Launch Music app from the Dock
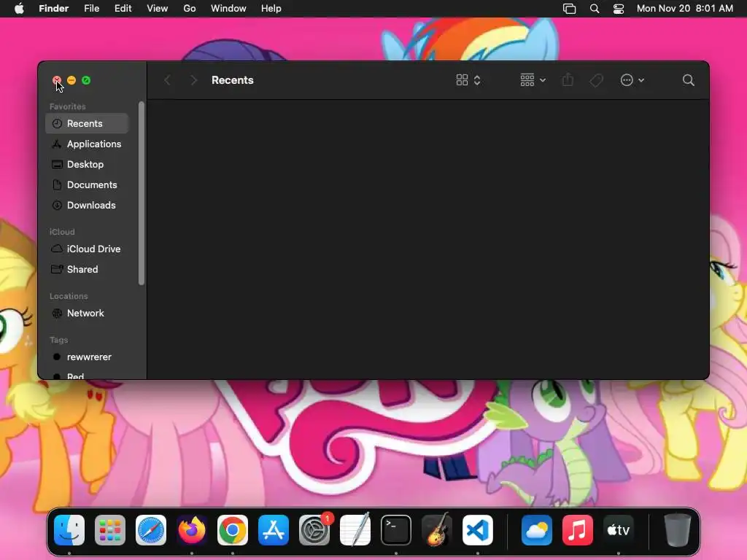 pyautogui.click(x=578, y=530)
